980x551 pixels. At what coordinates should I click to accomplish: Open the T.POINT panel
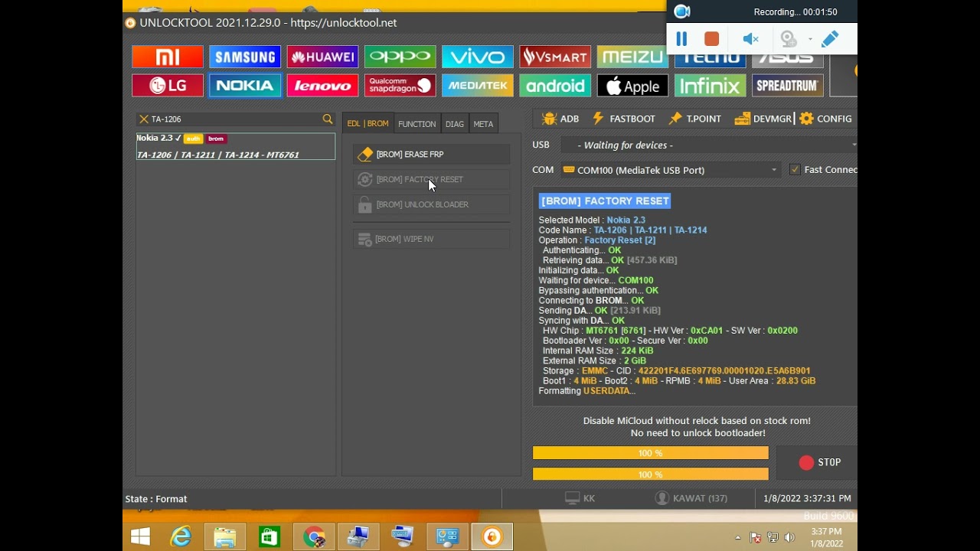pos(694,119)
